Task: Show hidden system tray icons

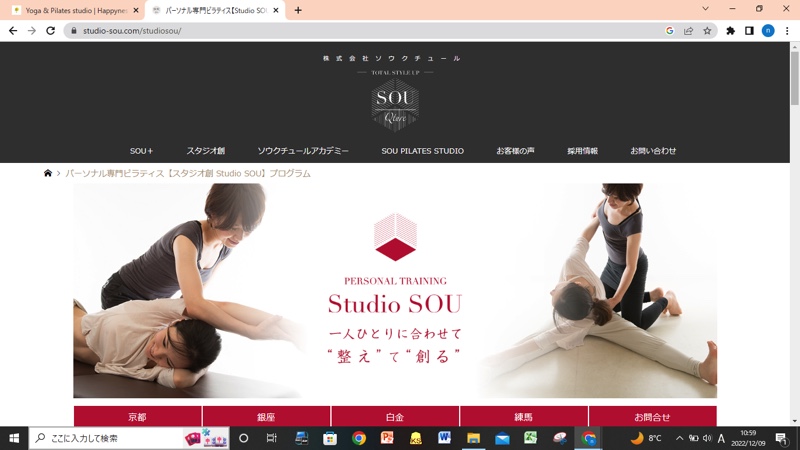Action: pyautogui.click(x=679, y=438)
